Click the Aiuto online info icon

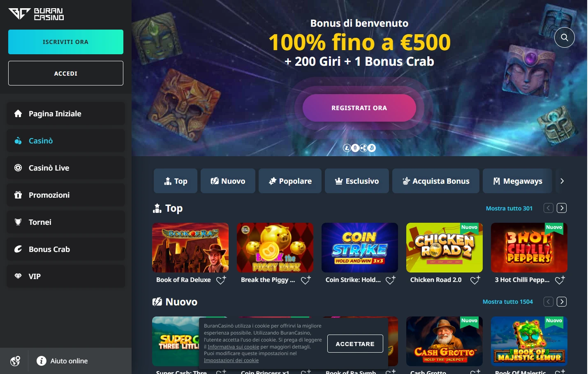click(42, 361)
